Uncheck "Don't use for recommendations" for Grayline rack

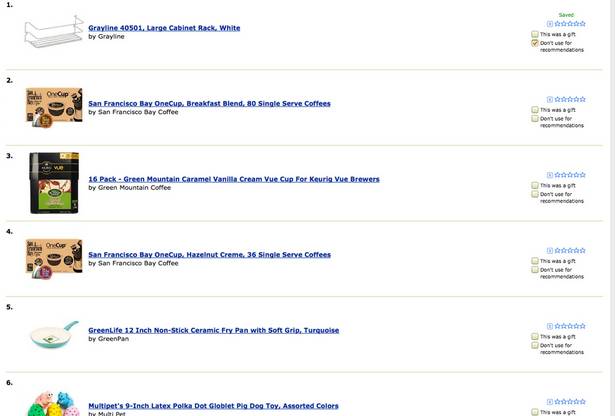click(535, 43)
